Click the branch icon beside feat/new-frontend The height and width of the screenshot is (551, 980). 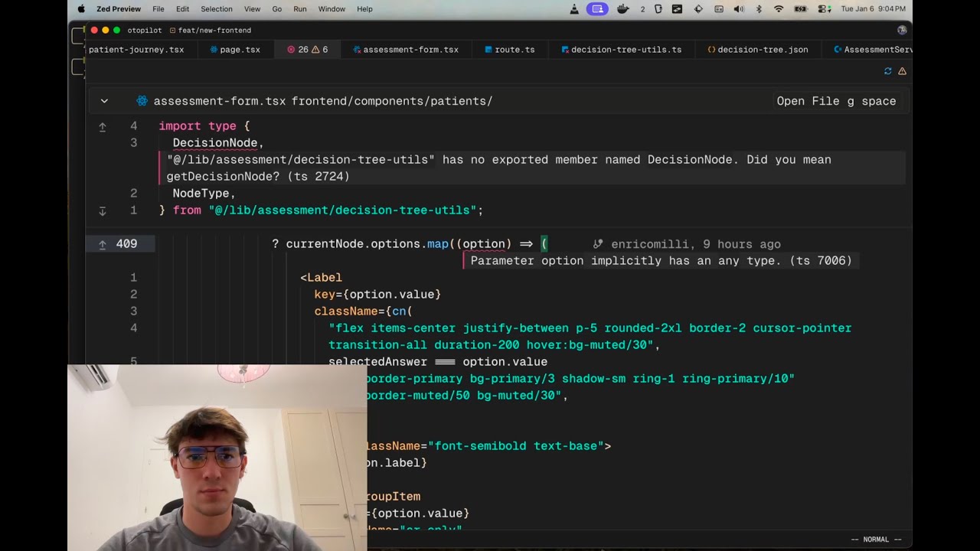point(172,31)
